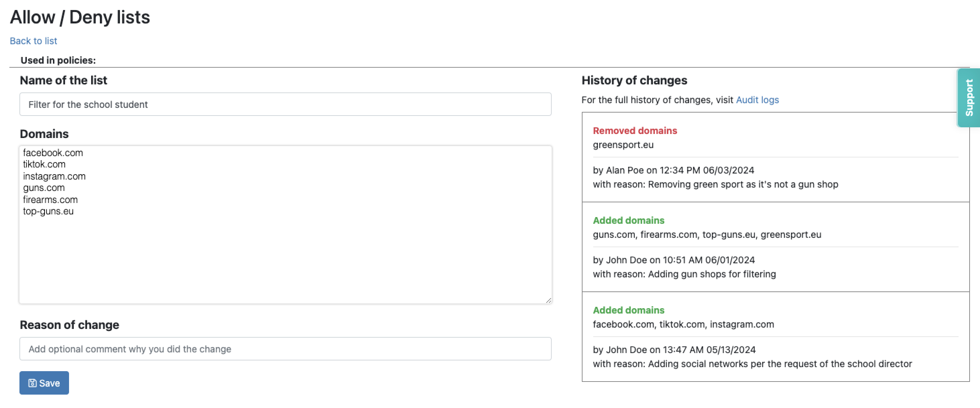Click reason 'Adding gun shops for filtering'
Viewport: 980px width, 408px height.
684,274
